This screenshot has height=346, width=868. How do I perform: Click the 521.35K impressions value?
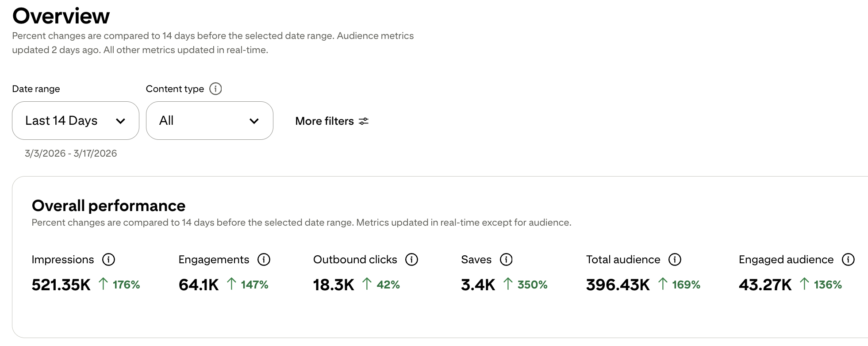60,285
